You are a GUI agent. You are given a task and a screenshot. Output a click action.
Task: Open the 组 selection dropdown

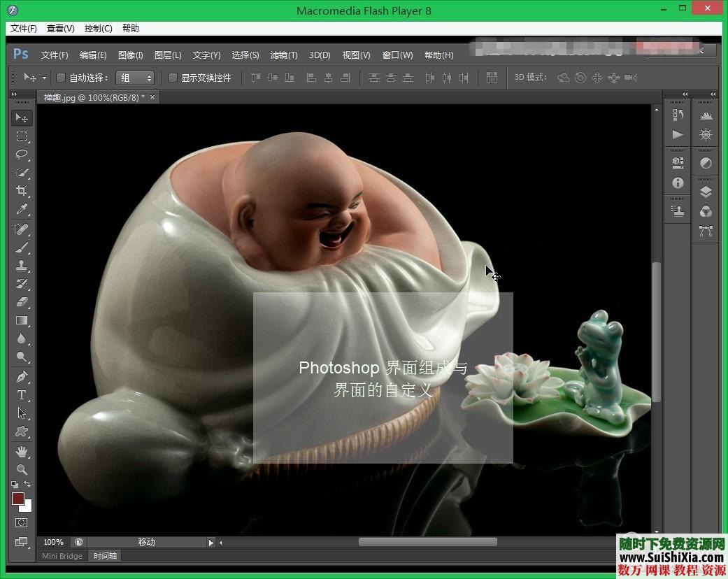[x=135, y=77]
